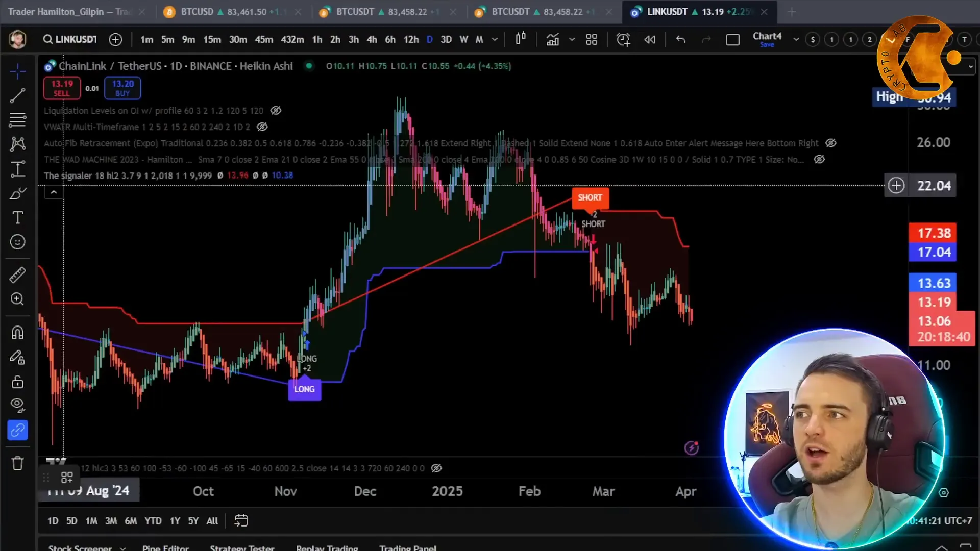Viewport: 980px width, 551px height.
Task: Open the user profile avatar menu
Action: (18, 39)
